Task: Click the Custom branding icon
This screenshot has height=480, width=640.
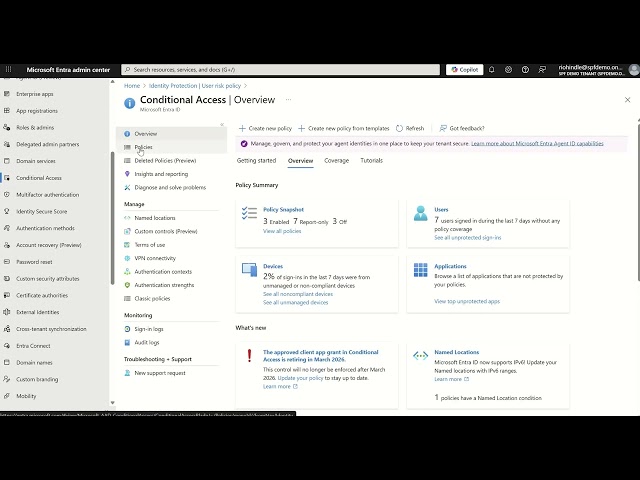Action: coord(7,379)
